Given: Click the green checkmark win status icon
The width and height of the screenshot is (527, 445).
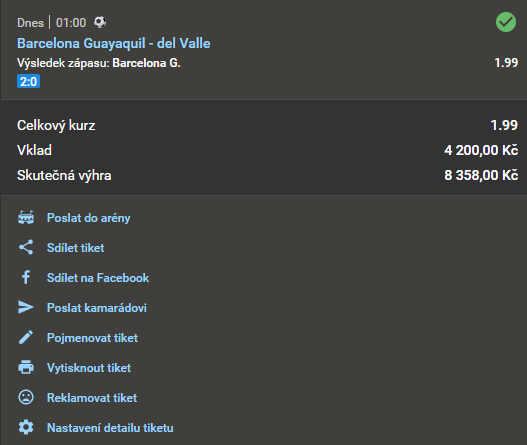Looking at the screenshot, I should (x=506, y=22).
